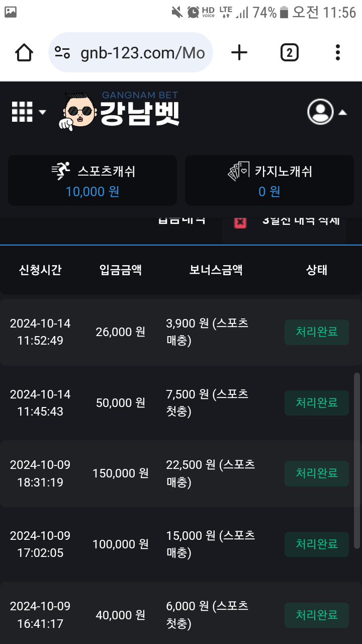Tap the red X delete icon
This screenshot has height=644, width=362.
tap(241, 222)
